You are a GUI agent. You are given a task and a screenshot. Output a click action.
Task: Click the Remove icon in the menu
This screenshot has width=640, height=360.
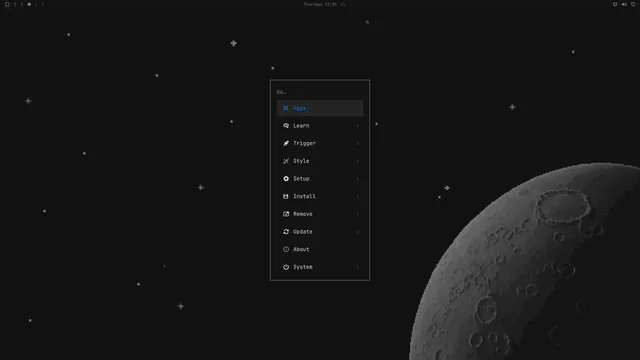pos(286,214)
